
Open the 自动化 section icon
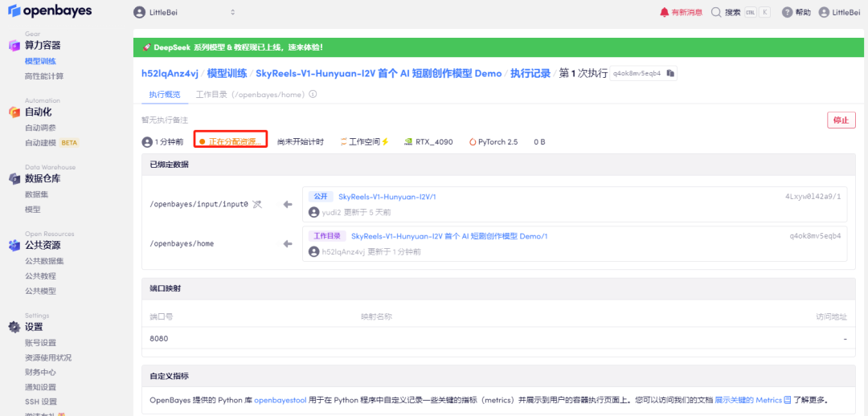click(x=14, y=112)
